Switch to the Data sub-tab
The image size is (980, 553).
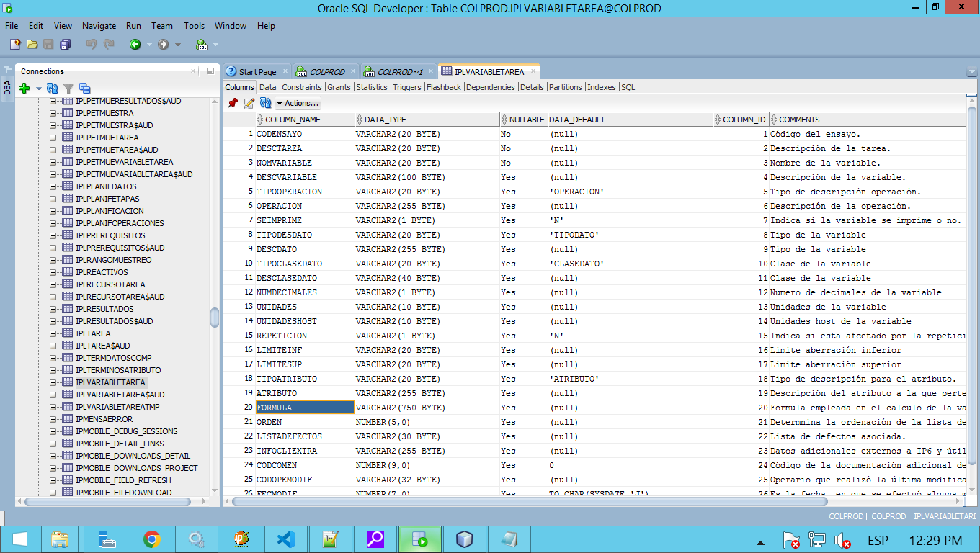click(x=268, y=87)
